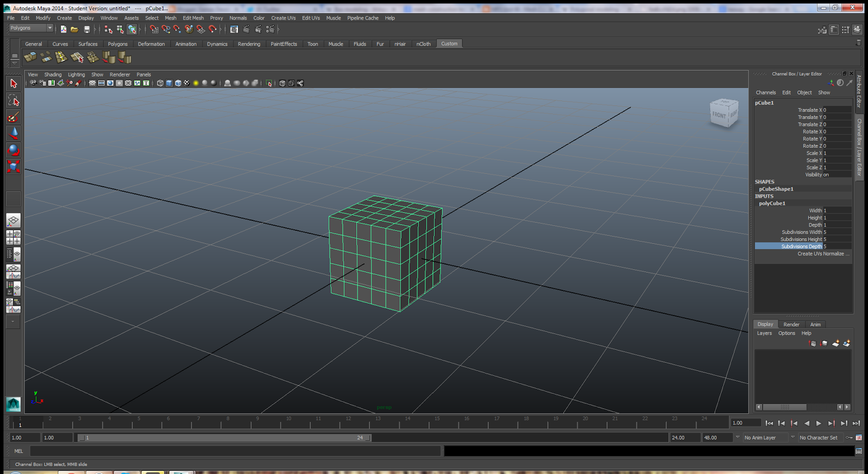Screen dimensions: 868x474
Task: Expand the polyCube1 inputs entry
Action: 772,204
